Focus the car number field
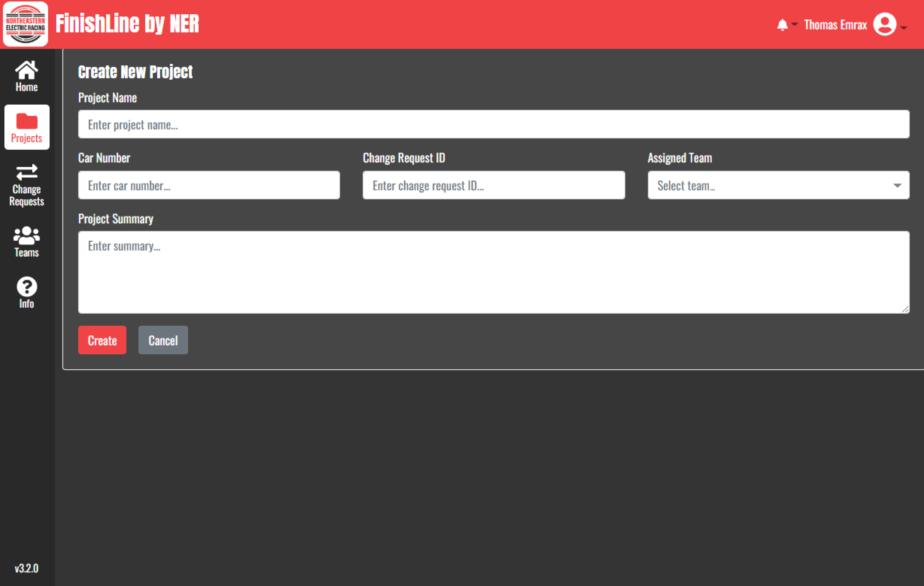This screenshot has width=924, height=586. pos(209,185)
